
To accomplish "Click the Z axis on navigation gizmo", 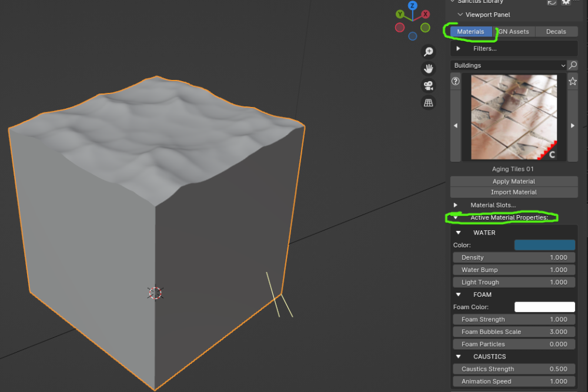I will [x=413, y=6].
